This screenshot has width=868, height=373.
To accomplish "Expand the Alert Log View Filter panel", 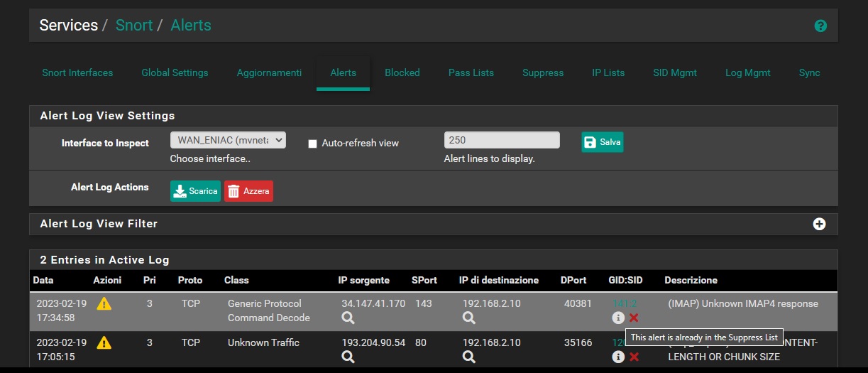I will click(819, 224).
